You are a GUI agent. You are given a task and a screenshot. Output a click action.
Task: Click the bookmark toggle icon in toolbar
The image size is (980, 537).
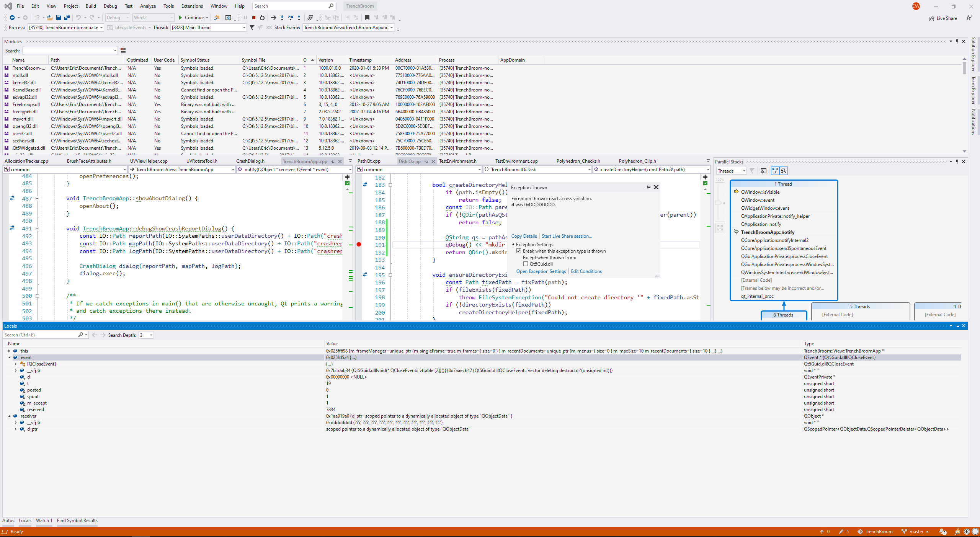(x=367, y=18)
